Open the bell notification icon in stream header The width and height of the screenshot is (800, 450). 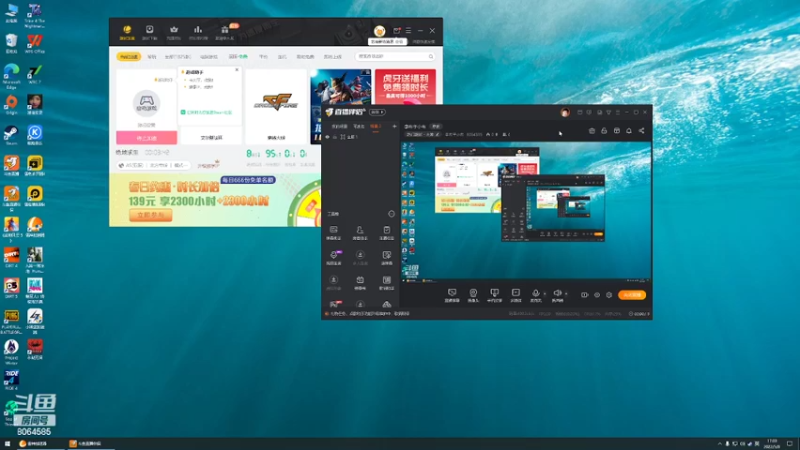point(629,131)
